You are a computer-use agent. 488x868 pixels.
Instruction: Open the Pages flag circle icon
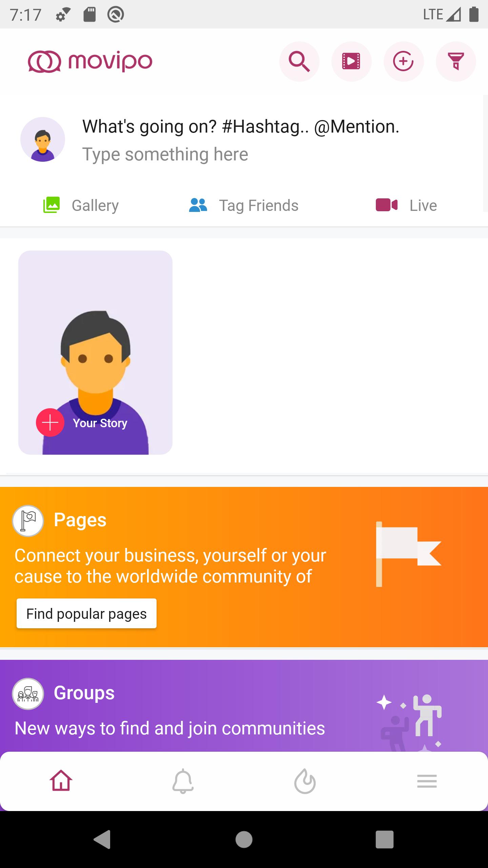[28, 521]
